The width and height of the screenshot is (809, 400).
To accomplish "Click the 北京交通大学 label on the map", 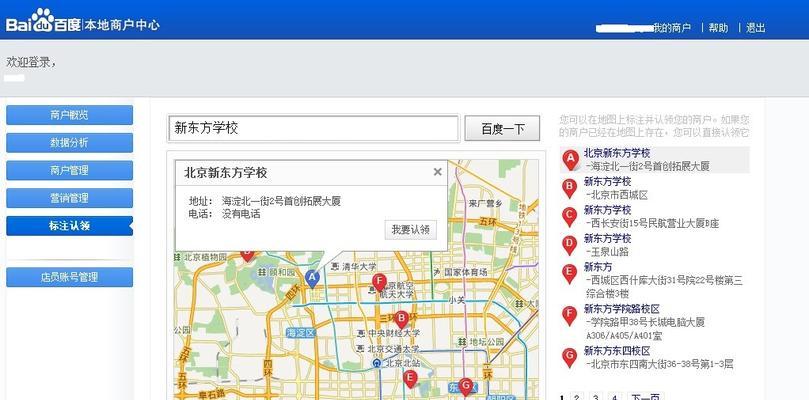I will pyautogui.click(x=394, y=349).
